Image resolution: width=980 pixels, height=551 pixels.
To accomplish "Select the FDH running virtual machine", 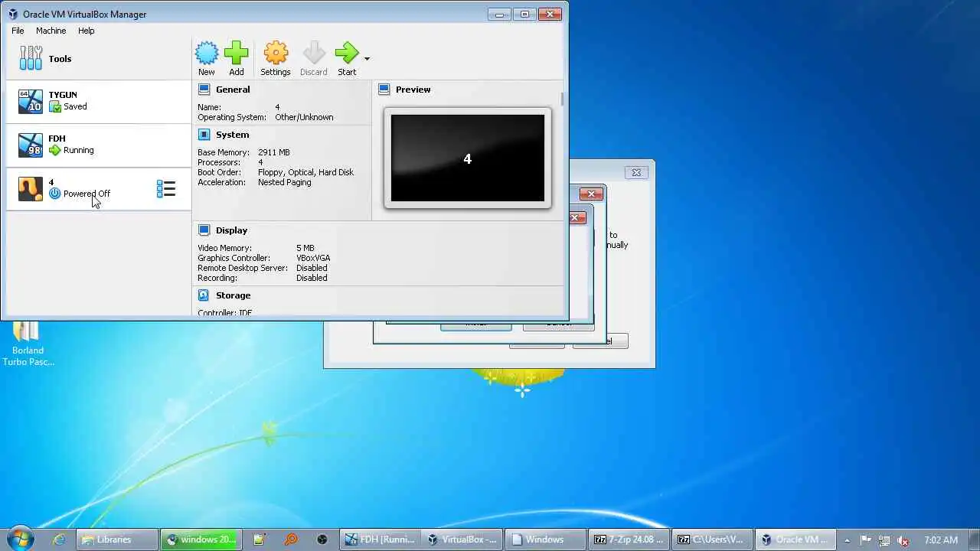I will pyautogui.click(x=99, y=145).
